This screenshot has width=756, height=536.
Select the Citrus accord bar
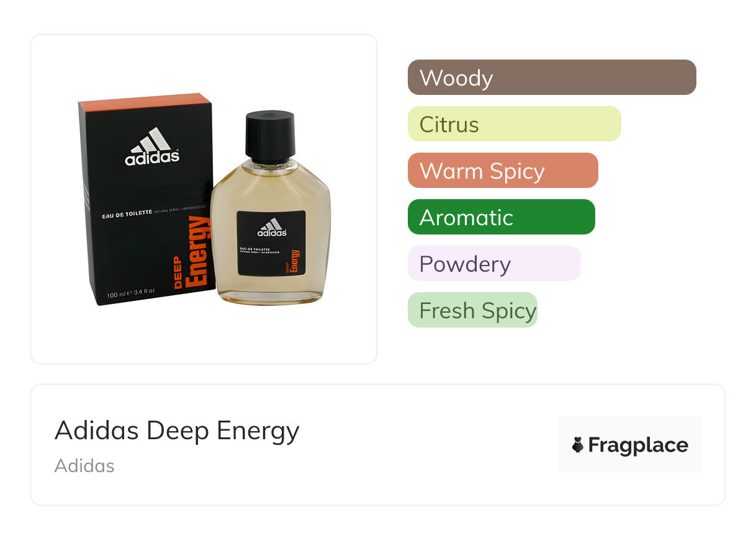click(x=515, y=124)
